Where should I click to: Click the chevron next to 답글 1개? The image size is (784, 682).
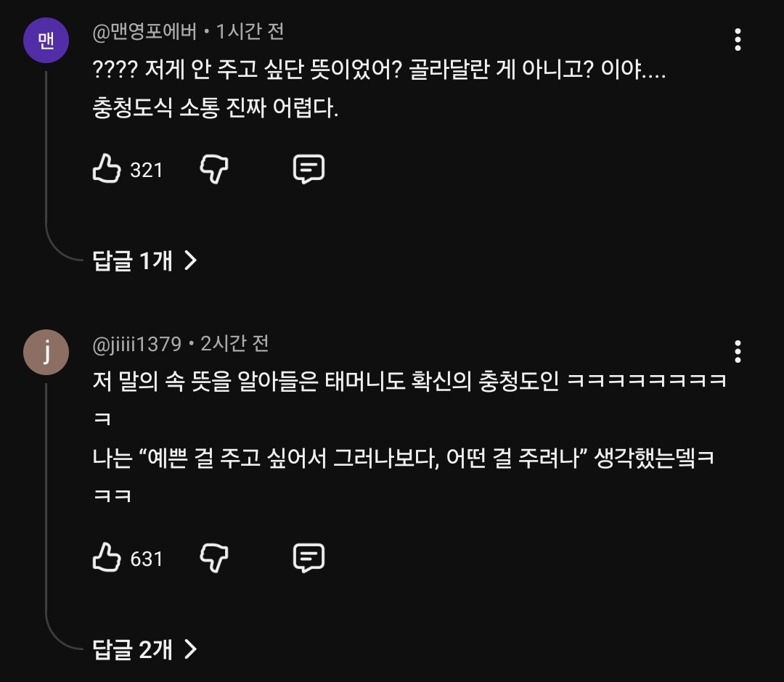pos(190,260)
